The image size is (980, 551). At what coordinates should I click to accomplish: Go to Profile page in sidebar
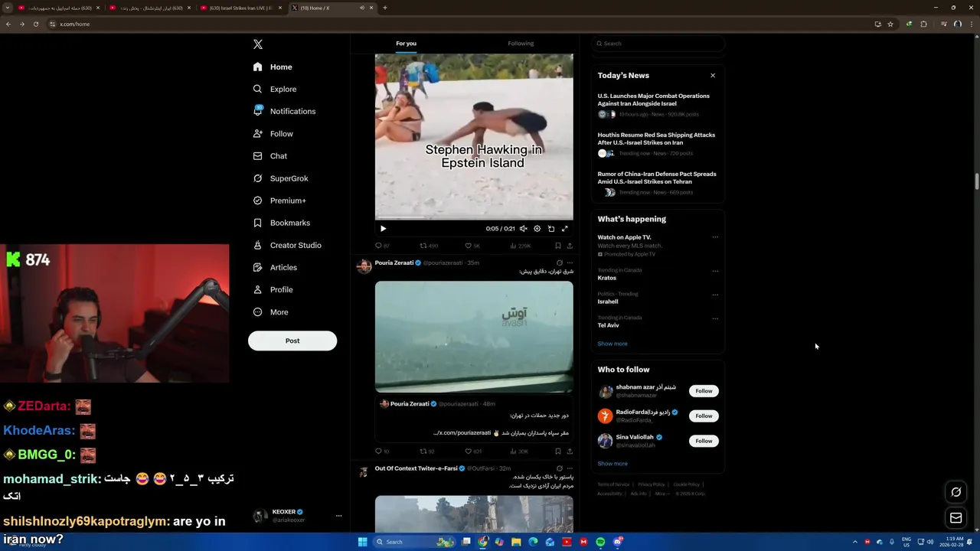[273, 289]
